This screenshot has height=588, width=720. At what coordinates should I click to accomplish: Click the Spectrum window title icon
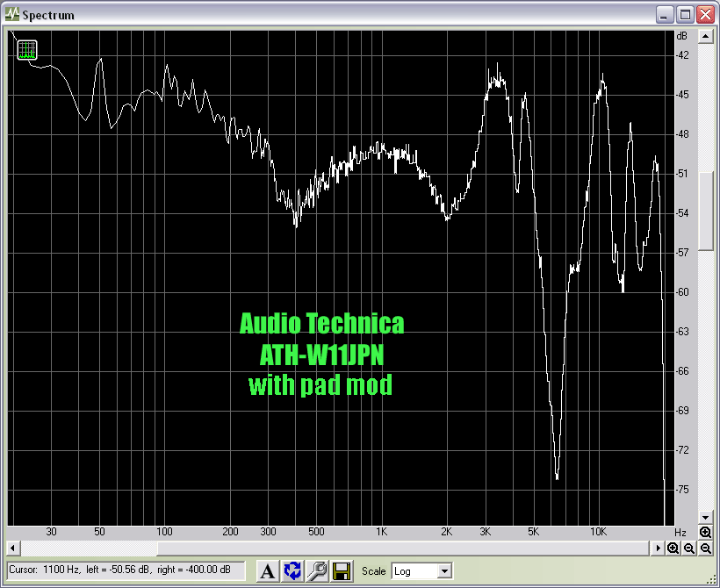[12, 15]
